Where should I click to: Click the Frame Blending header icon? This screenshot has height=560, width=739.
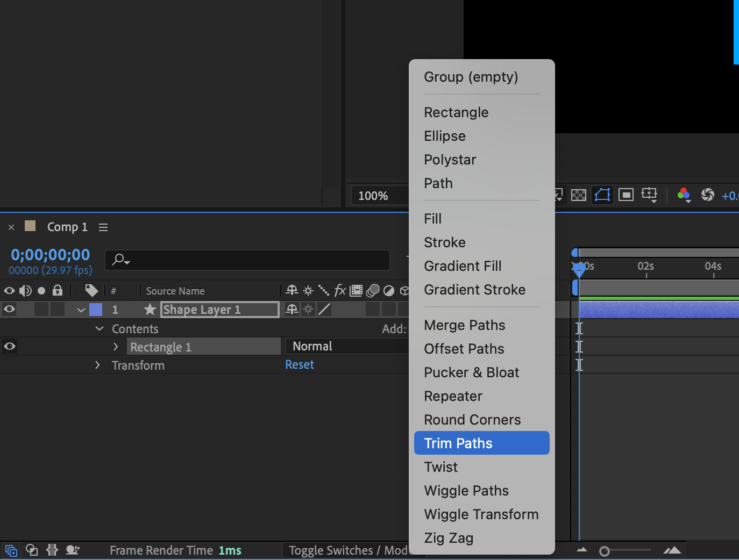[x=356, y=291]
